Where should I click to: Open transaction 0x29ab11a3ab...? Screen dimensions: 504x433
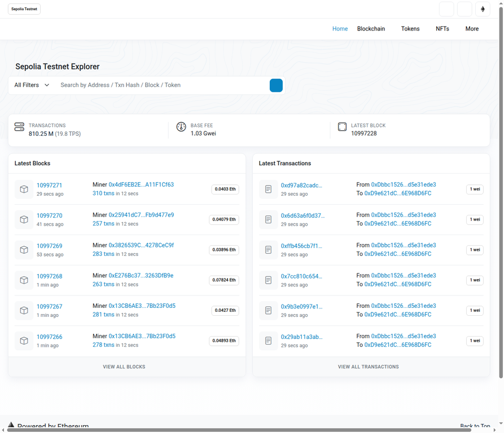301,337
